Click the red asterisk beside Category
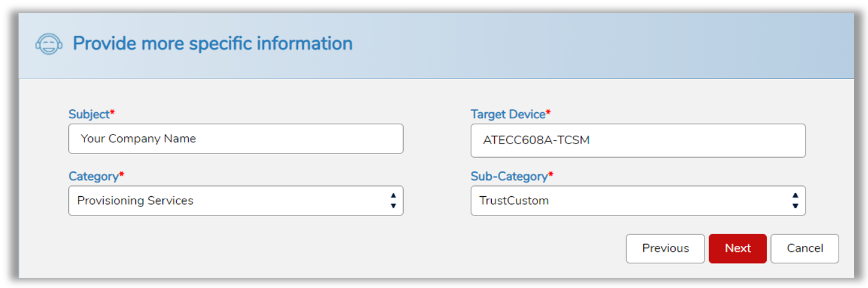Screen dimensions: 868x288 click(122, 175)
